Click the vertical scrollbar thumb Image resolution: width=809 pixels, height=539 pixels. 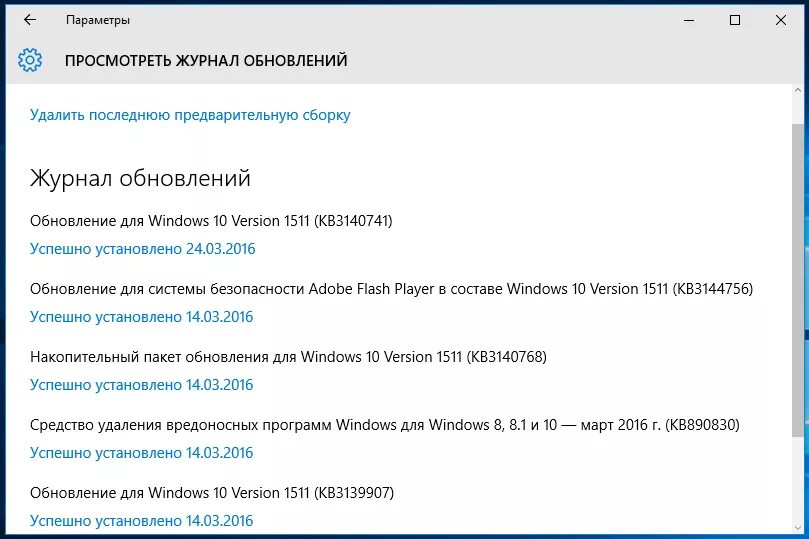tap(798, 281)
